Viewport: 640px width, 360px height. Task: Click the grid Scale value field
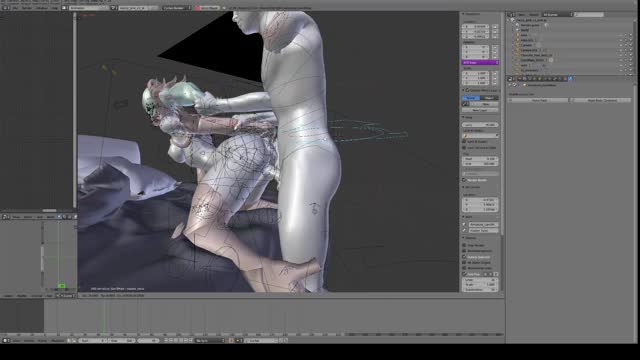(480, 284)
